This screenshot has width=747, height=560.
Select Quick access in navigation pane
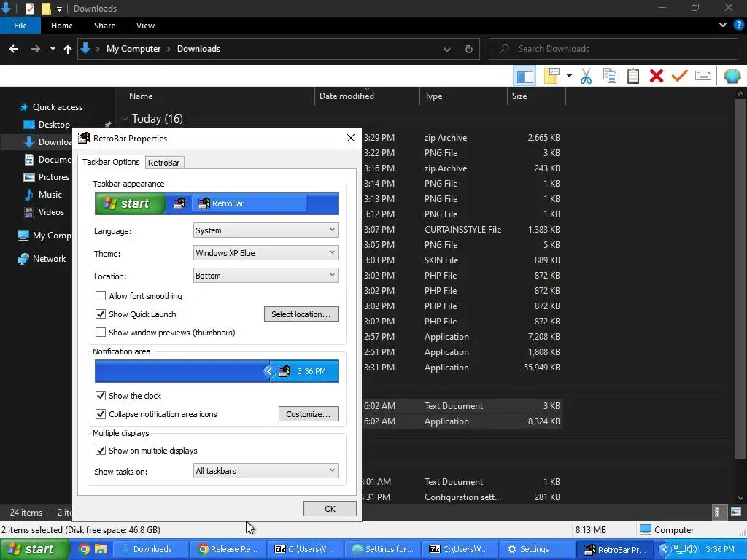[x=57, y=106]
